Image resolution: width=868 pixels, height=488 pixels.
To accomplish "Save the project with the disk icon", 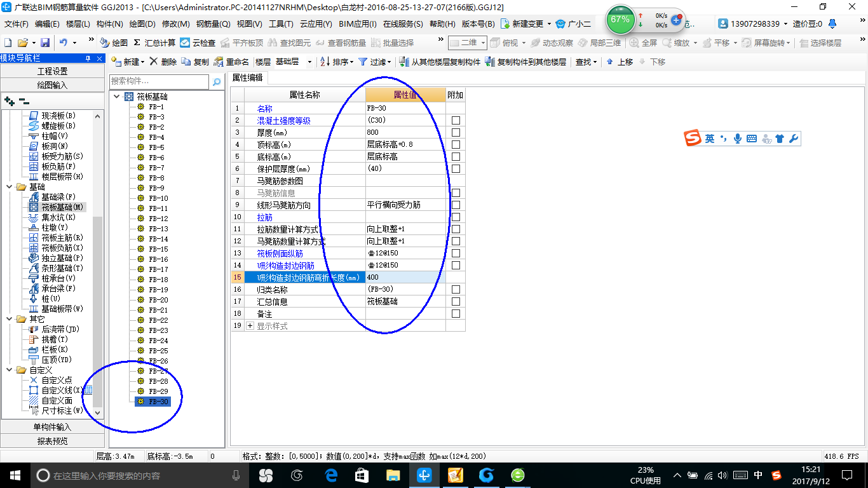I will [45, 43].
